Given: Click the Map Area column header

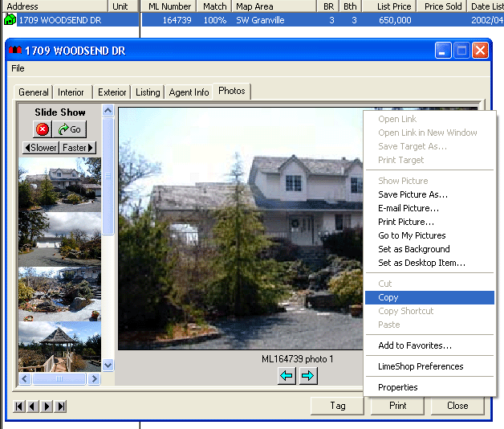Looking at the screenshot, I should click(274, 6).
